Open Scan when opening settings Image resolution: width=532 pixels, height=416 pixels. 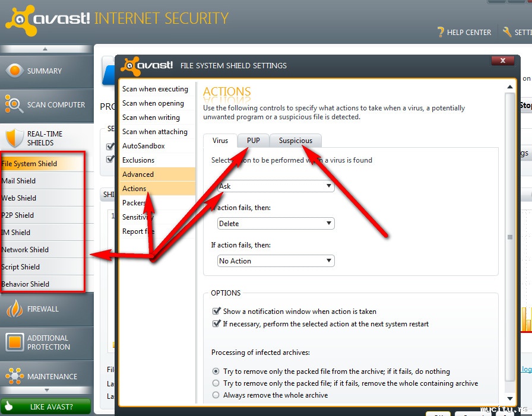pos(157,103)
